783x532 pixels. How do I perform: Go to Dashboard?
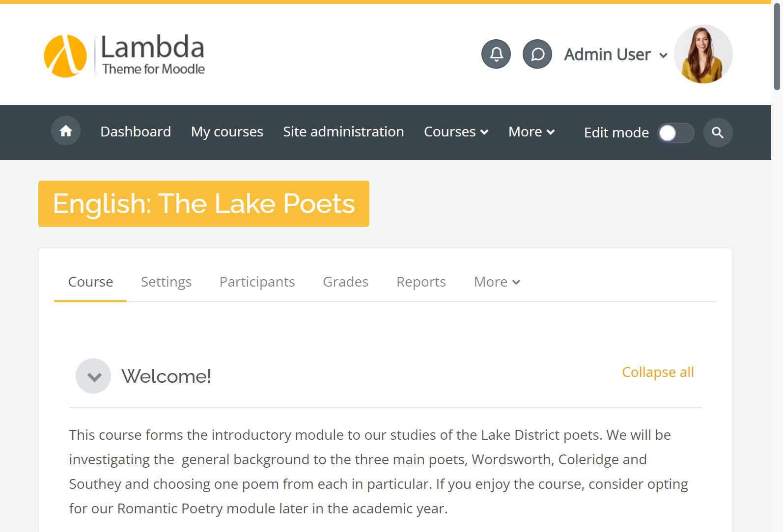pyautogui.click(x=136, y=132)
